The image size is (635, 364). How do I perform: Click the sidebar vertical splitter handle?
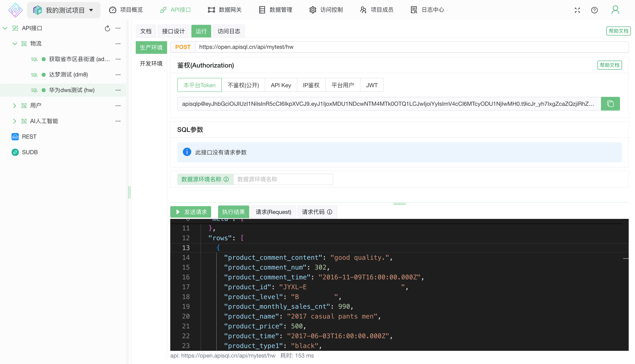click(130, 192)
